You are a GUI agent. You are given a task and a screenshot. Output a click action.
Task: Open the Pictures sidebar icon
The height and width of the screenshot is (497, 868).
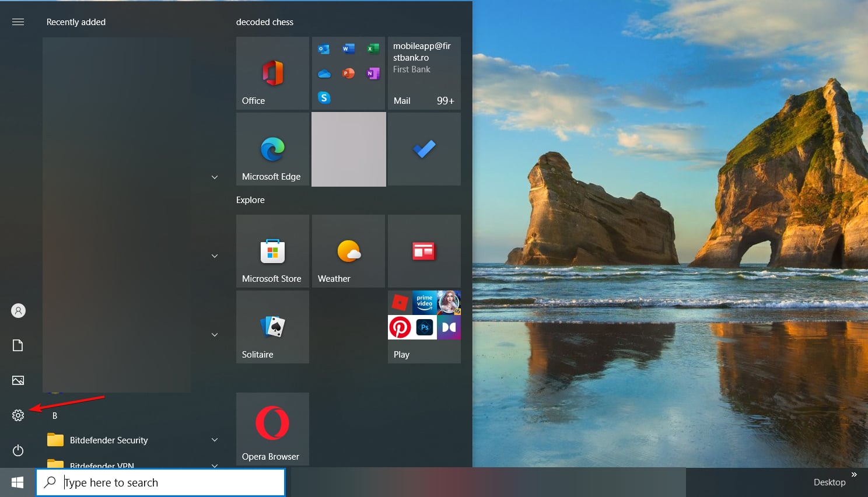click(17, 380)
